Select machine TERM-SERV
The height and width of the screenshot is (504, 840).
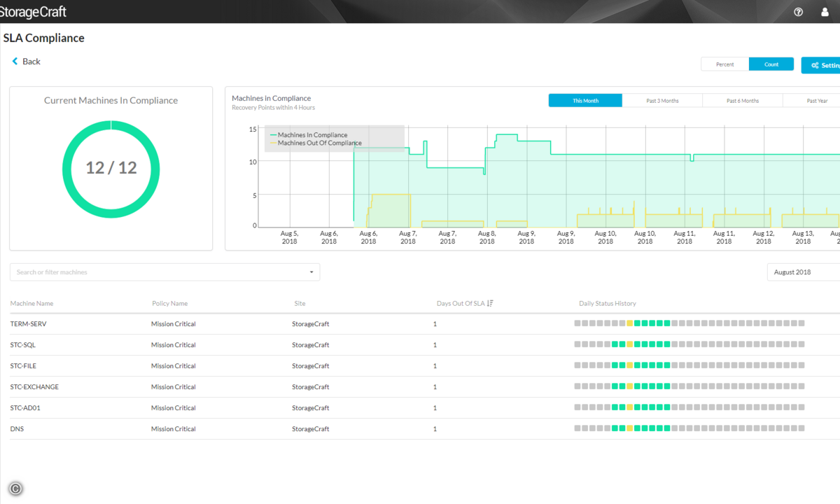[x=29, y=324]
